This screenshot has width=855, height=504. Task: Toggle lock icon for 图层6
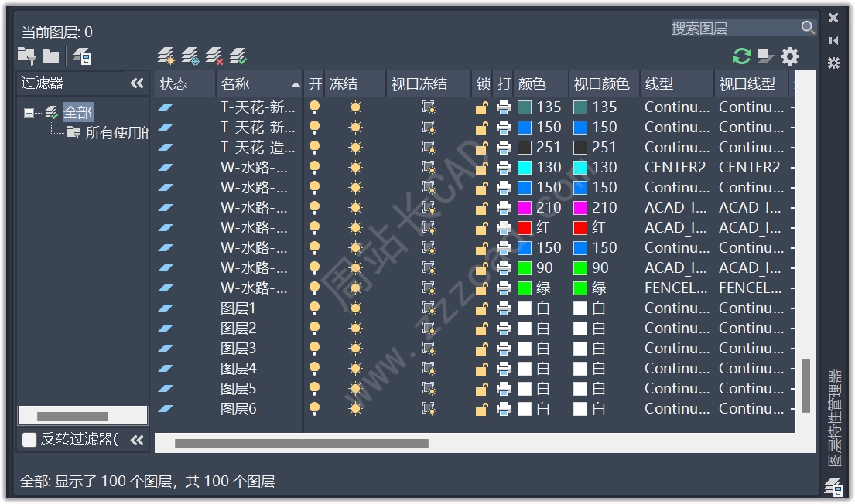(481, 409)
